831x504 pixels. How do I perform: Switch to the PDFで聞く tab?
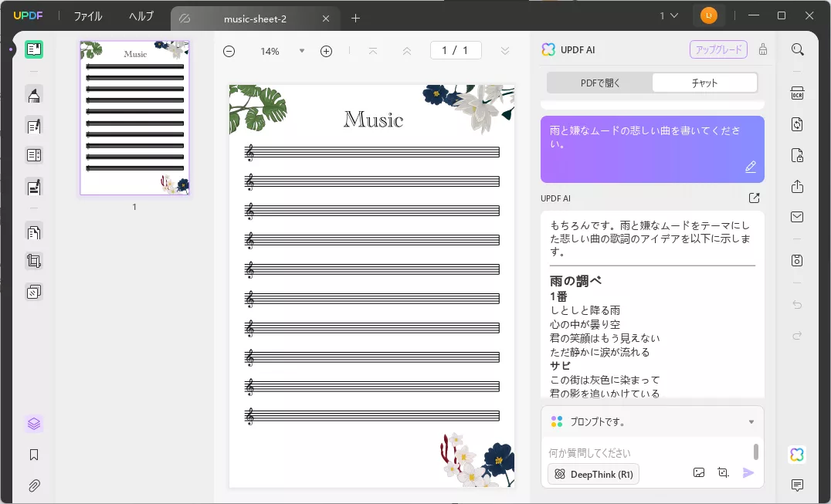(600, 83)
